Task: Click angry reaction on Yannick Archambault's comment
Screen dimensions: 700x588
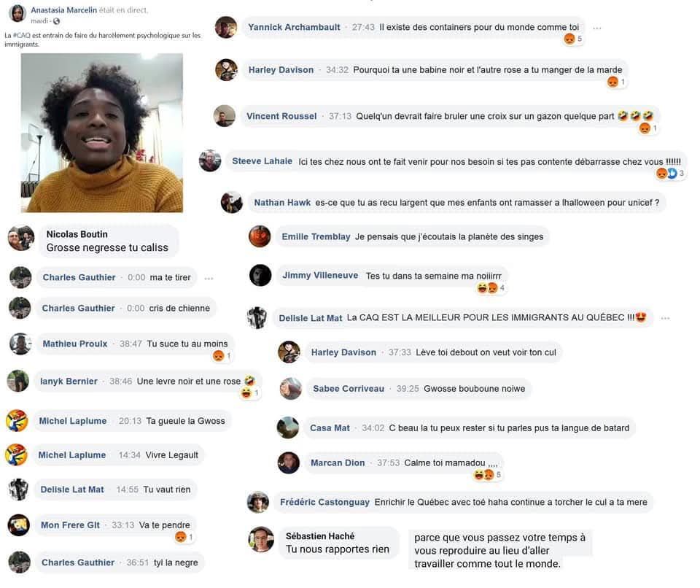Action: coord(569,39)
